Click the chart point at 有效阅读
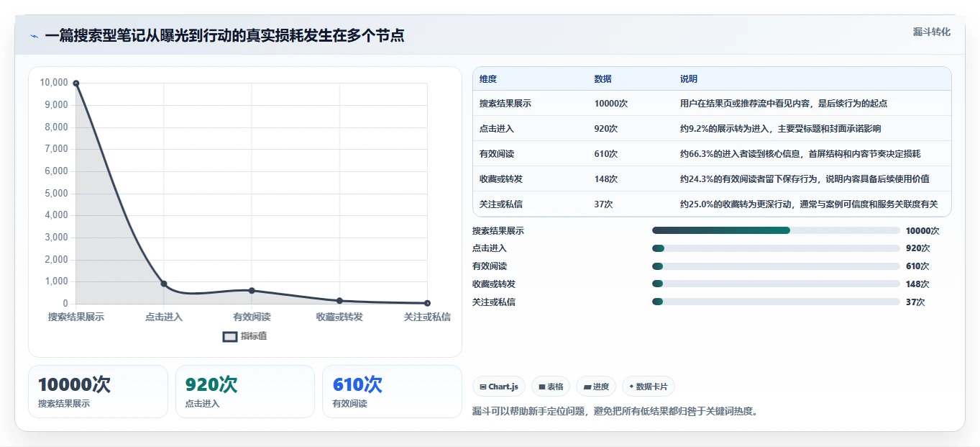The image size is (980, 447). [x=252, y=290]
